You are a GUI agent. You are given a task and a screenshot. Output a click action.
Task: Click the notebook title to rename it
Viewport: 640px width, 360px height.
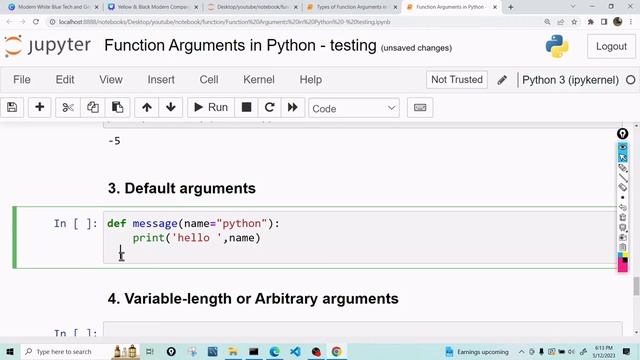point(240,45)
